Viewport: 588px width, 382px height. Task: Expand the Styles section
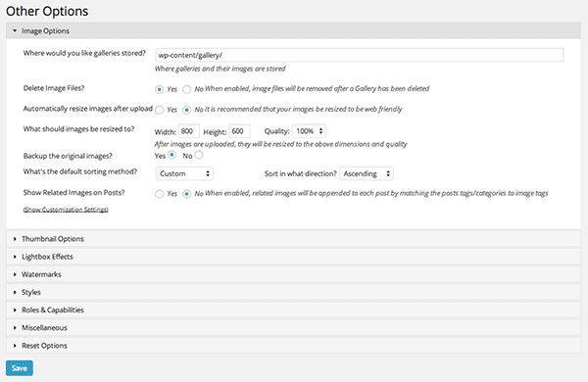pyautogui.click(x=293, y=292)
